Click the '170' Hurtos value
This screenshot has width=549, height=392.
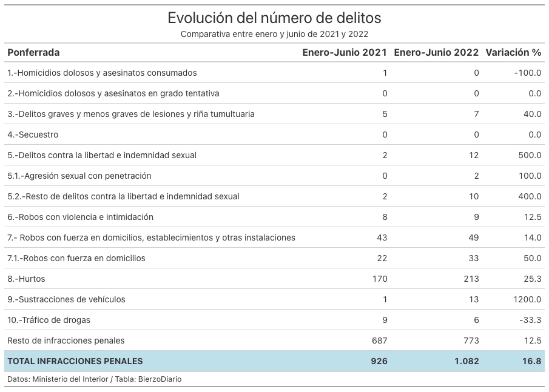380,279
